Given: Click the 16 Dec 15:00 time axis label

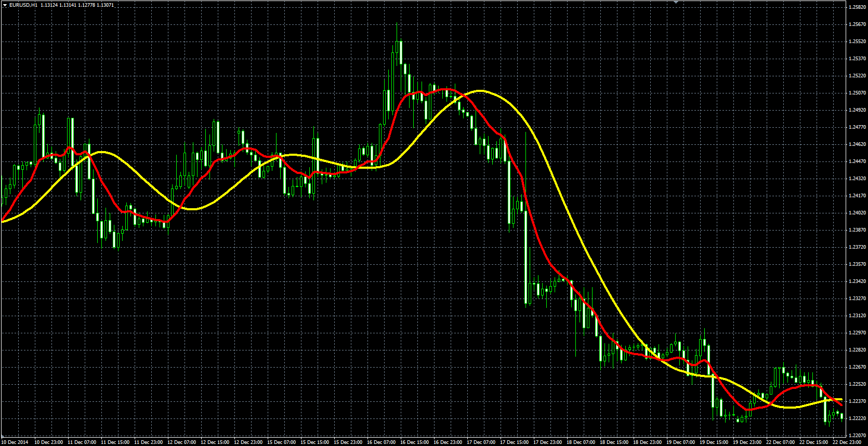Looking at the screenshot, I should pyautogui.click(x=415, y=442).
